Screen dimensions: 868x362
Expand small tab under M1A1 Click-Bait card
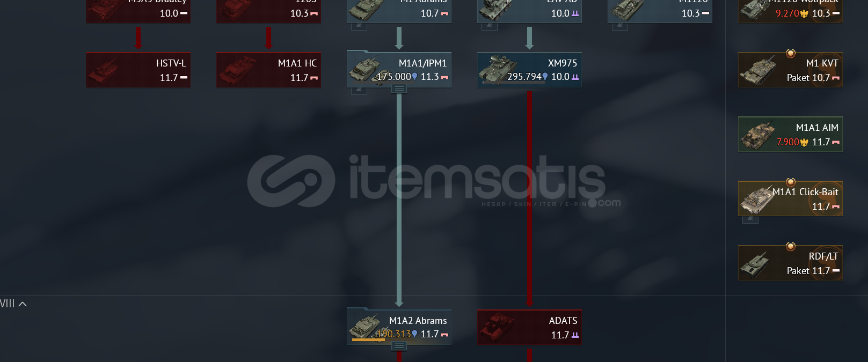(x=750, y=219)
